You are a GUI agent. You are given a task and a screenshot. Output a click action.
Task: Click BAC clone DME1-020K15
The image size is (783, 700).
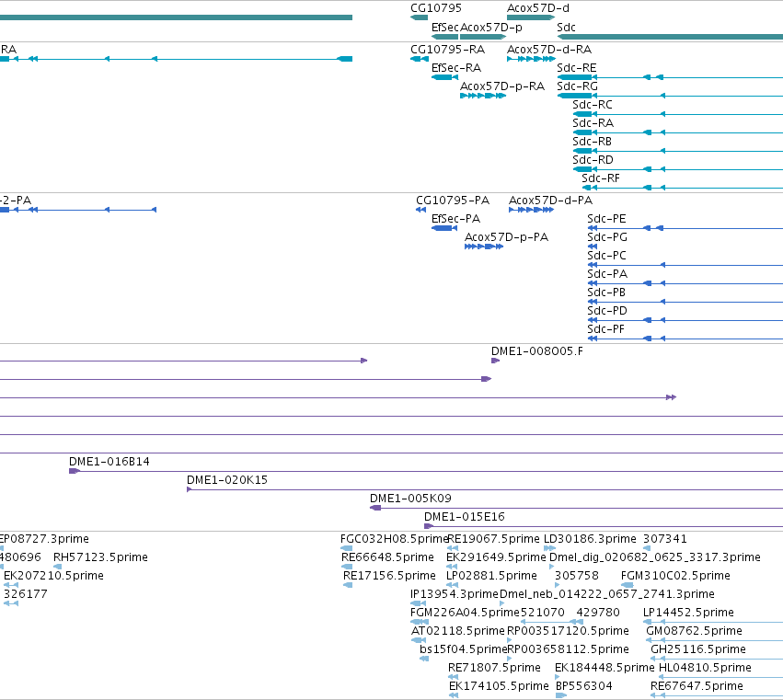485,489
